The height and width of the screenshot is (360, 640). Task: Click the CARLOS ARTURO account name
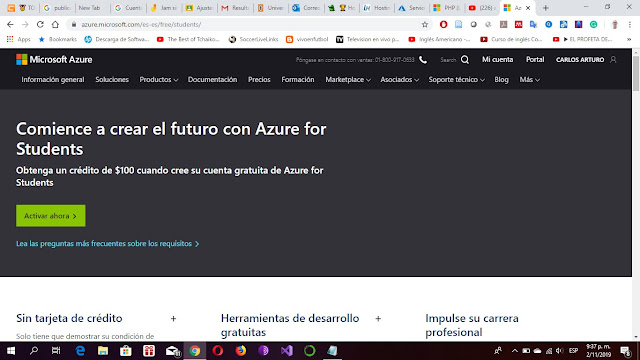click(x=580, y=60)
